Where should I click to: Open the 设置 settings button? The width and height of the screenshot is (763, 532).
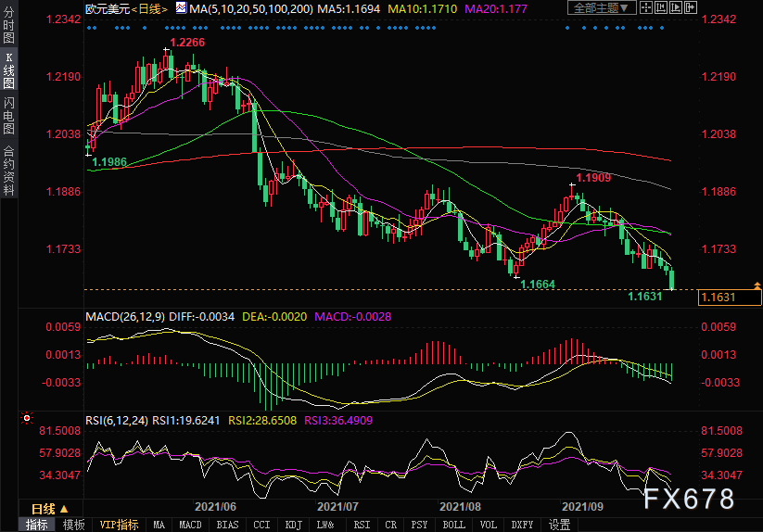(x=560, y=525)
